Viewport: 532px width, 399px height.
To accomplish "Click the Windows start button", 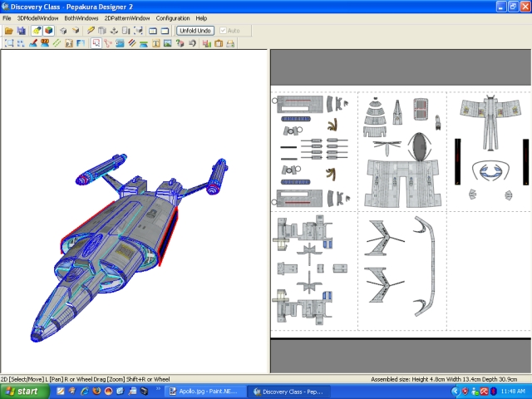I will 24,392.
